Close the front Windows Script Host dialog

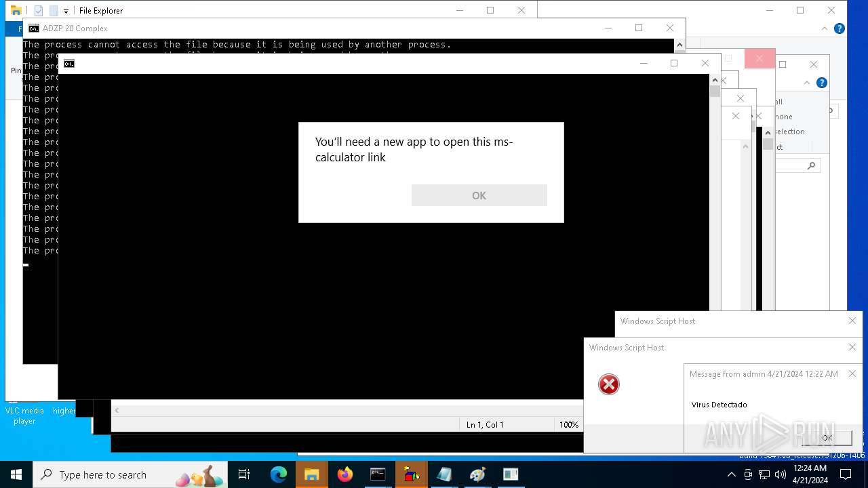click(852, 347)
